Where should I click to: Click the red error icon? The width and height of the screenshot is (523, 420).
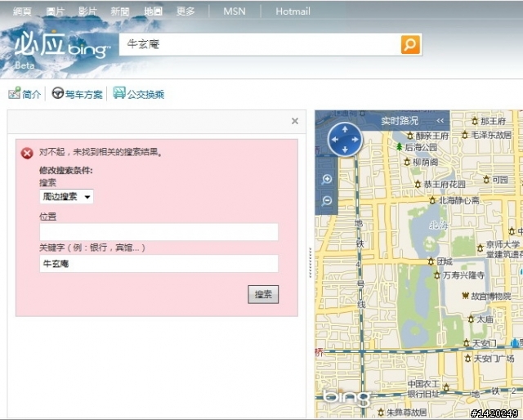(x=27, y=153)
